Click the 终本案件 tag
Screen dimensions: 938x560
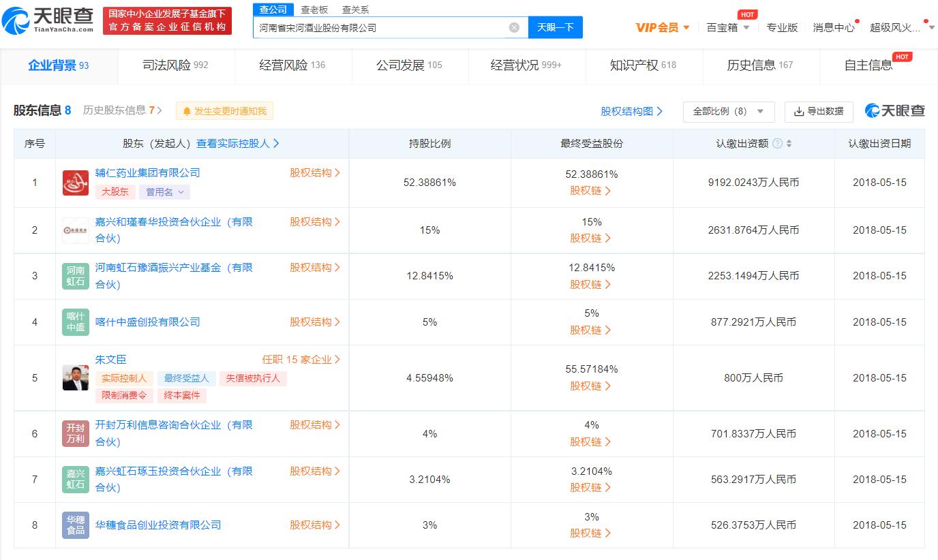point(182,396)
